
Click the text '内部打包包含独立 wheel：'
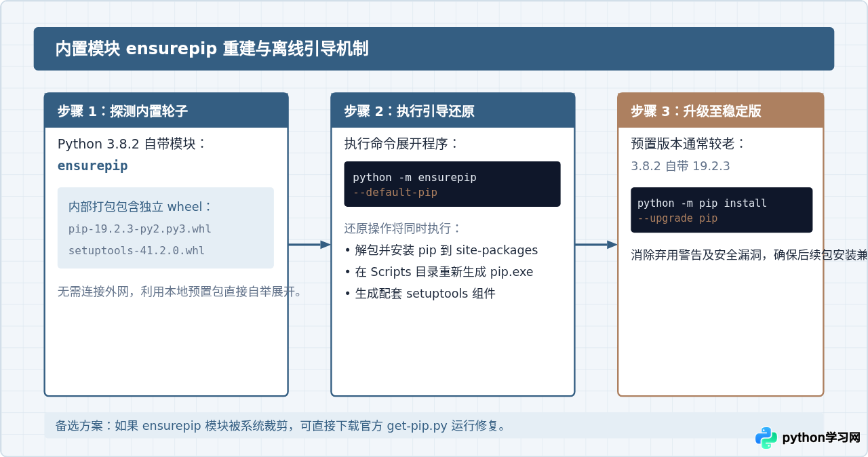[140, 207]
